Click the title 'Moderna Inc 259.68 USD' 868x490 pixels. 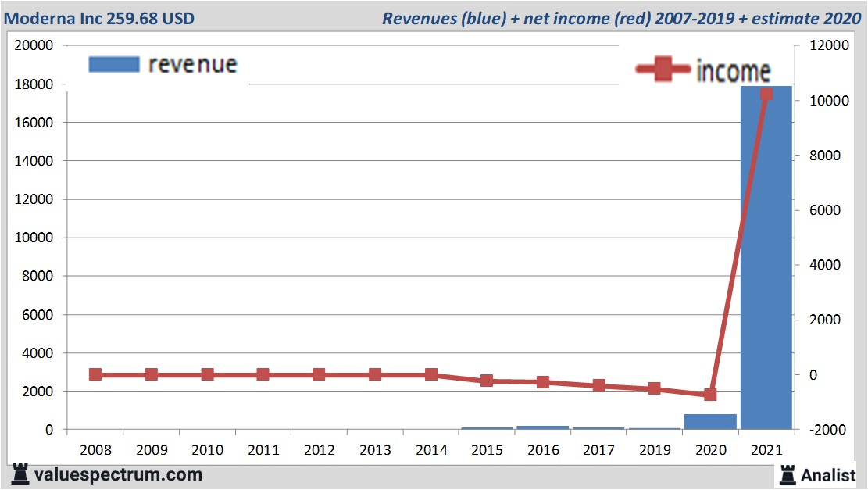99,18
